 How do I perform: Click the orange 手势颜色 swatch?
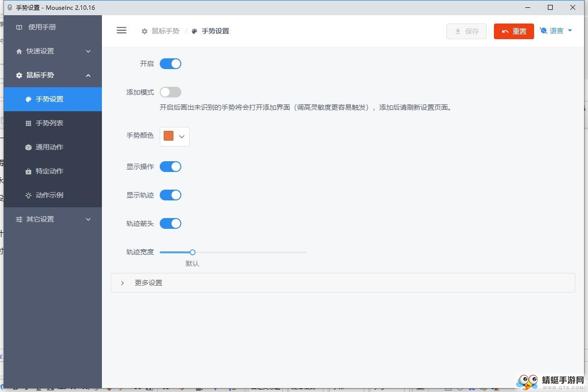point(169,136)
